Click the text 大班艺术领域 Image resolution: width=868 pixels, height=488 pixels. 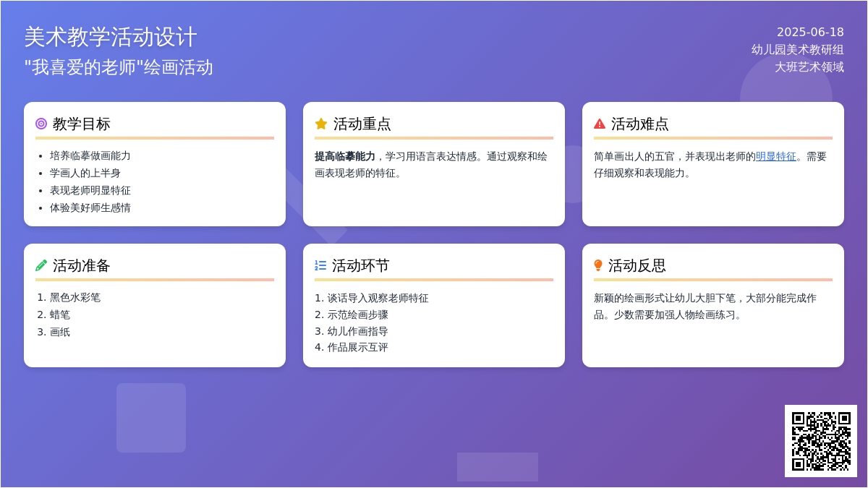point(809,67)
